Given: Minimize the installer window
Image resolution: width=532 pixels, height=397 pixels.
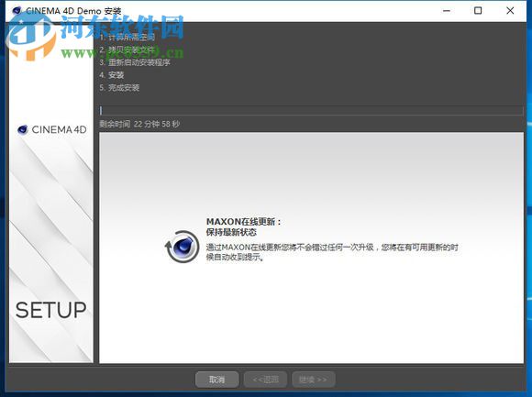Looking at the screenshot, I should pyautogui.click(x=447, y=11).
